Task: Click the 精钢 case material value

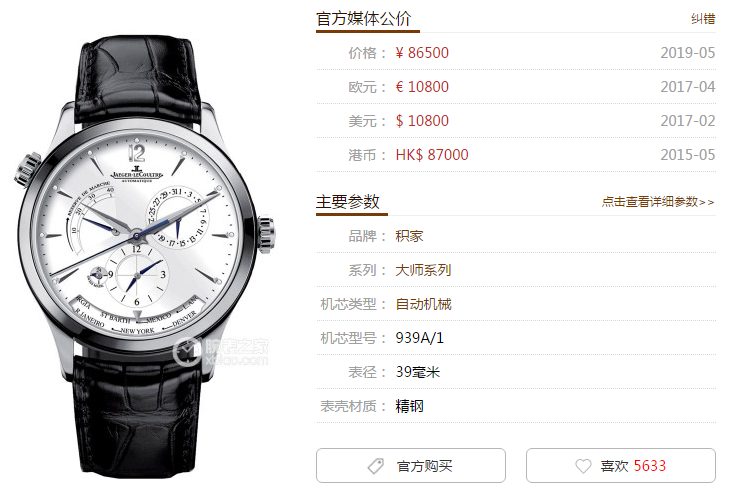Action: pos(409,406)
